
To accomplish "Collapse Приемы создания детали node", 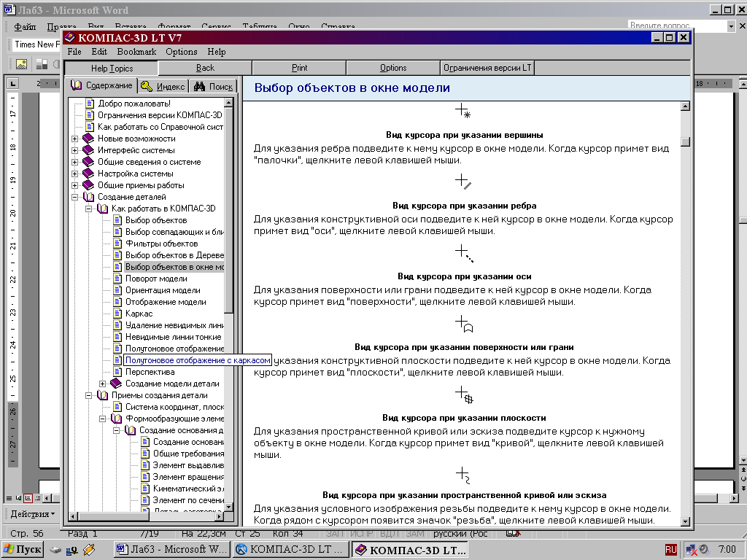I will click(x=88, y=395).
